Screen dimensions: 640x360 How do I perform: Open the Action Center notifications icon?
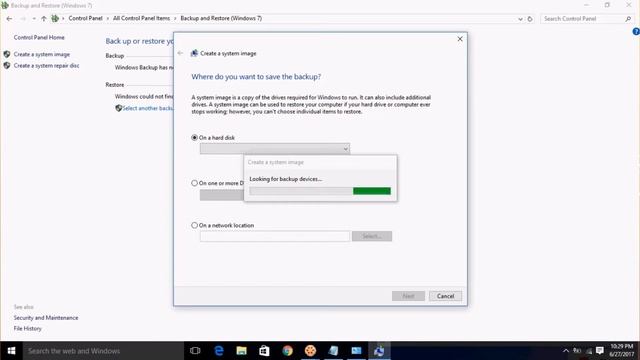coord(600,351)
